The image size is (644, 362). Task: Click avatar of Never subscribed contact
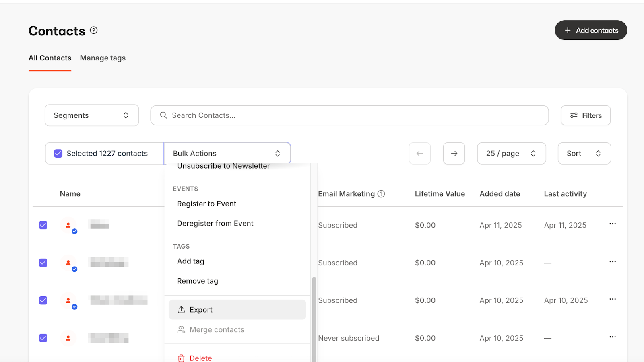click(68, 338)
